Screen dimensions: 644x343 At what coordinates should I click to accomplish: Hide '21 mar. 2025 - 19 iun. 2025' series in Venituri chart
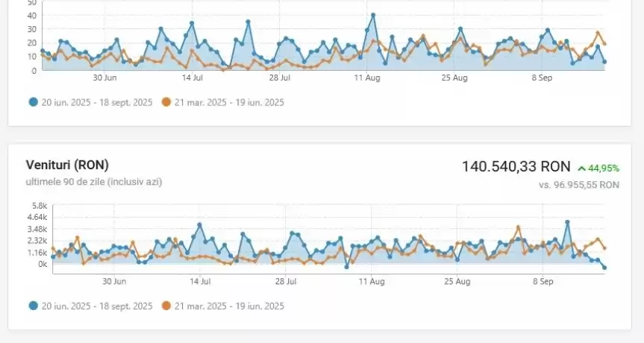coord(229,306)
